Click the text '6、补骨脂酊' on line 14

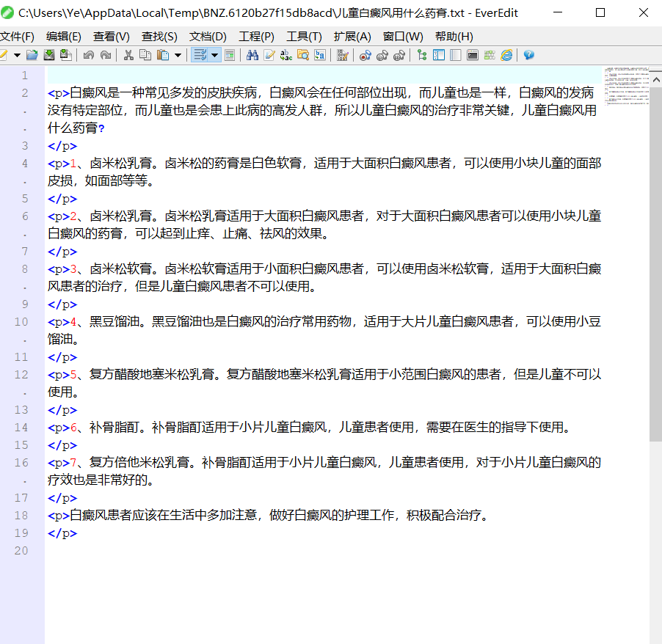(x=105, y=428)
